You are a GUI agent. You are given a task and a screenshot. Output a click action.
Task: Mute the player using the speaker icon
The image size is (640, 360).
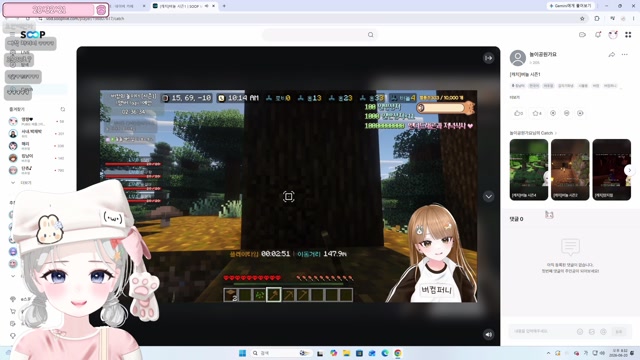[x=489, y=335]
